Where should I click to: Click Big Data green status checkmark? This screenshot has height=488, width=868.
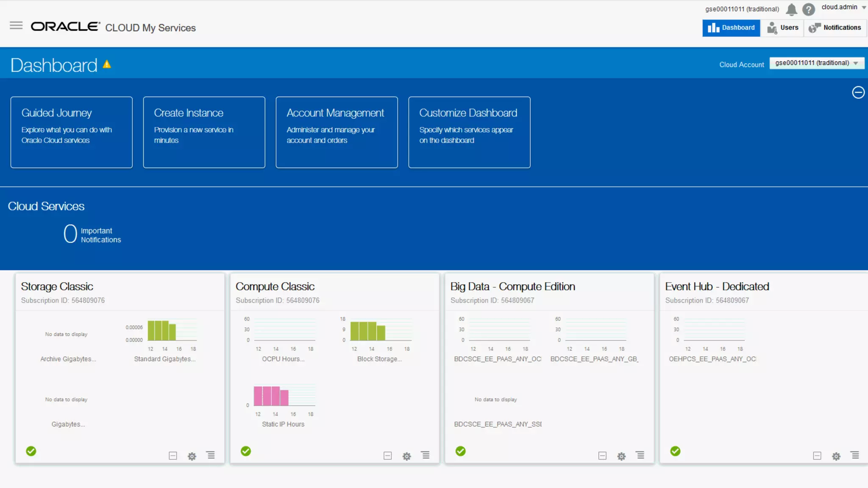[x=460, y=451]
